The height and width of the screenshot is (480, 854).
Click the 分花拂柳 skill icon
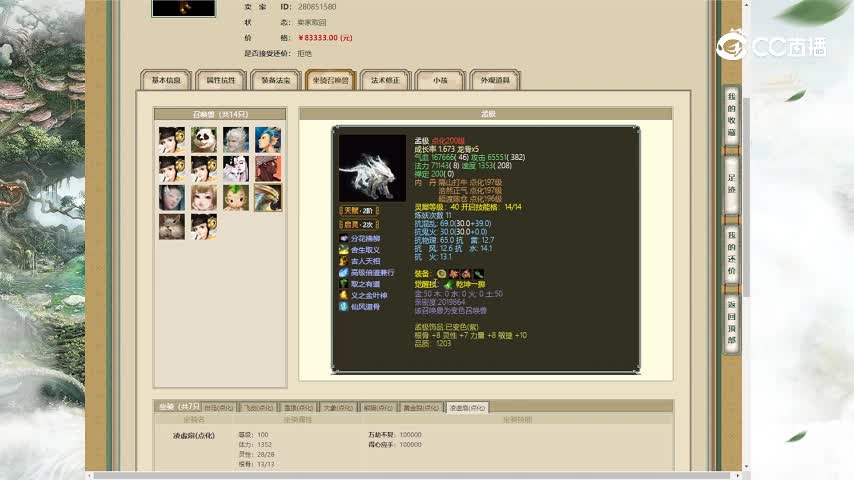pyautogui.click(x=344, y=239)
